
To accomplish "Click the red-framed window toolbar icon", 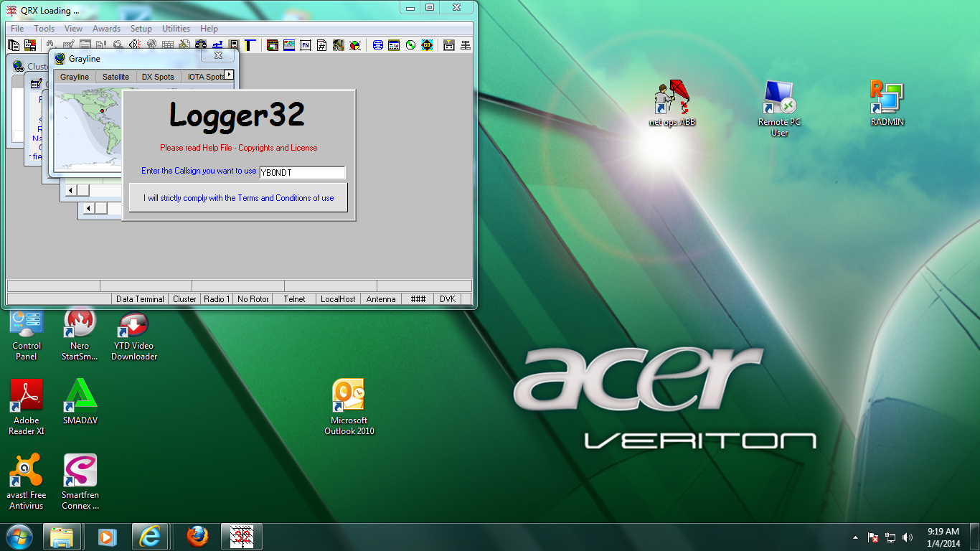I will 273,45.
